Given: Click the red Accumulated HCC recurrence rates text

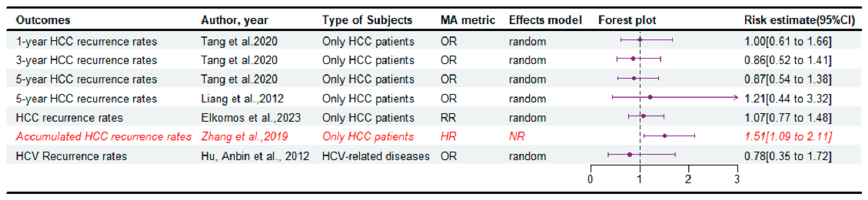Looking at the screenshot, I should pos(103,136).
